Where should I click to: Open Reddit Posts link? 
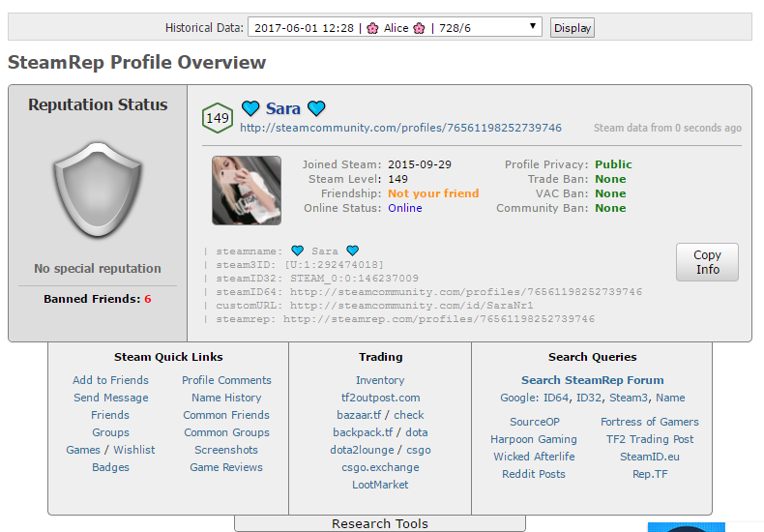click(534, 474)
